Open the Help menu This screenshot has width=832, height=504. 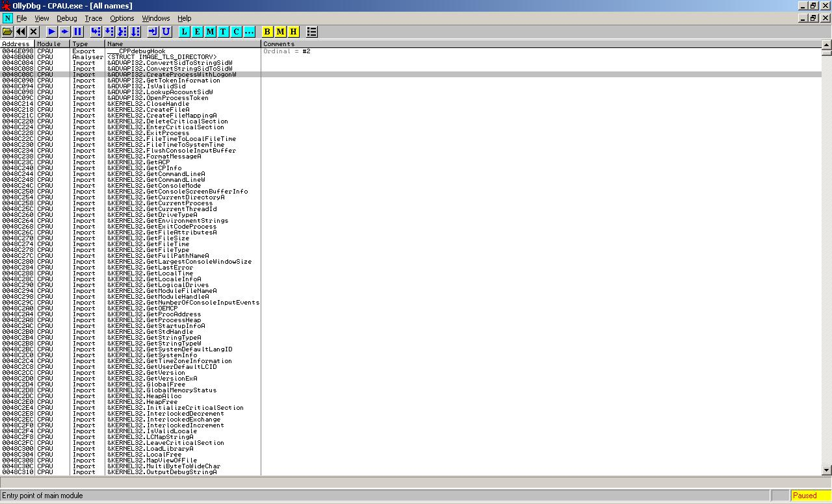pos(184,18)
